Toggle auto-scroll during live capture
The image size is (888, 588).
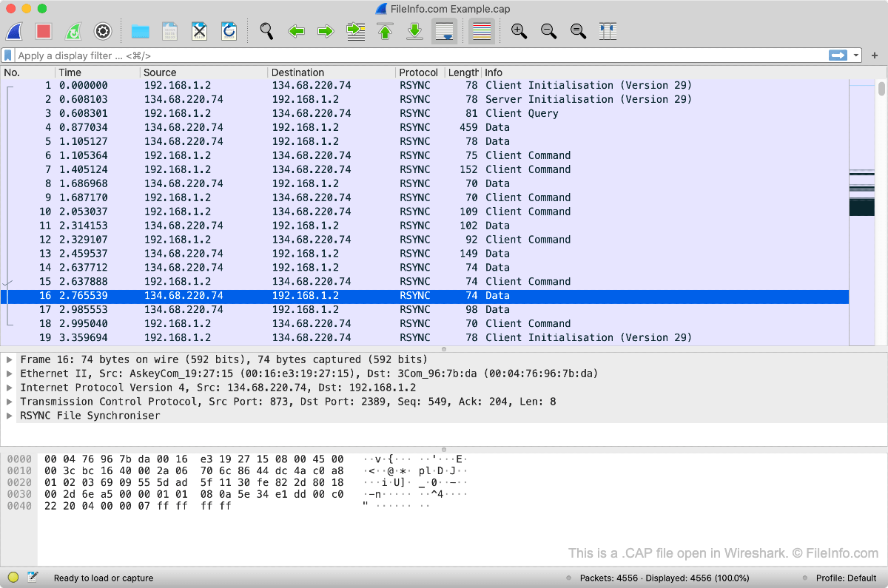pyautogui.click(x=445, y=31)
